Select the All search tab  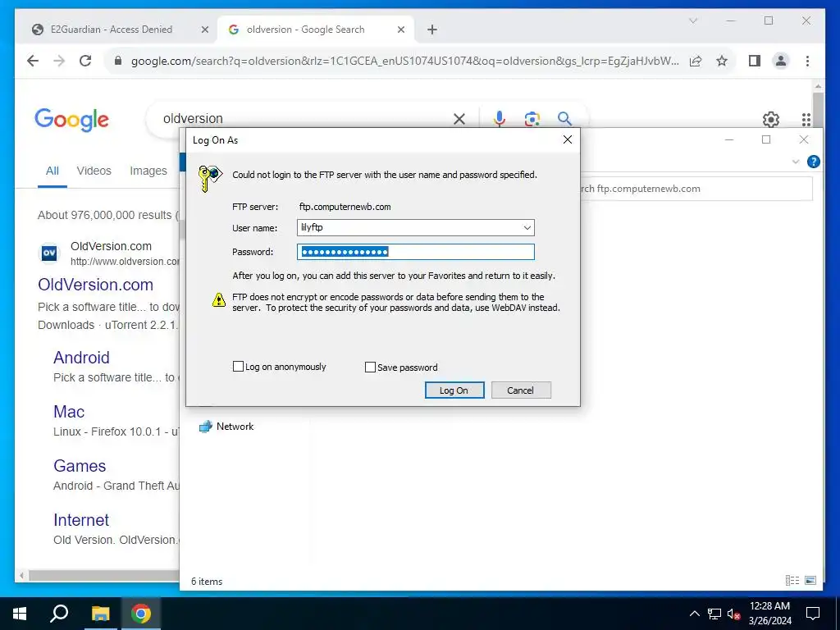(52, 171)
